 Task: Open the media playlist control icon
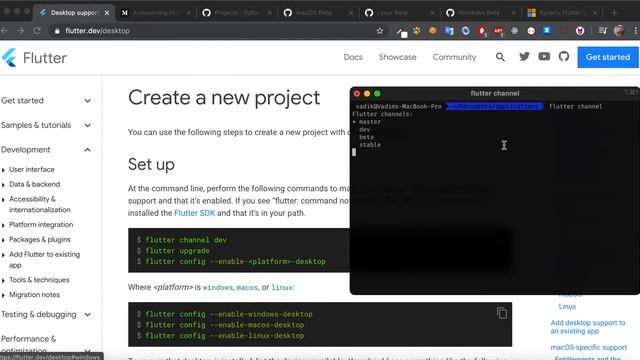coord(602,31)
